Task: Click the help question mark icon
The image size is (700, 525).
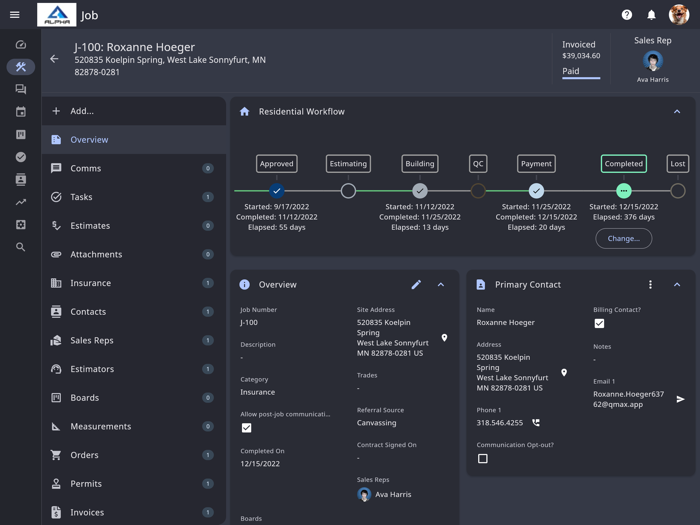Action: [627, 15]
